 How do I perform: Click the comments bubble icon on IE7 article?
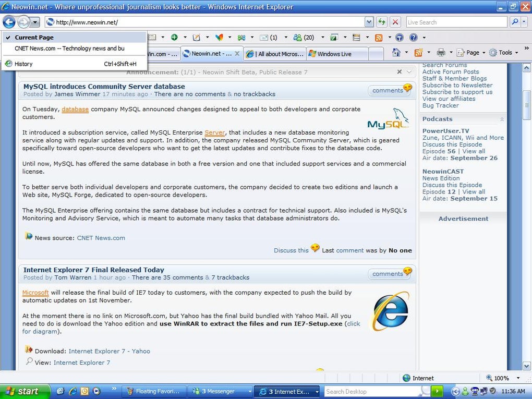[x=407, y=271]
